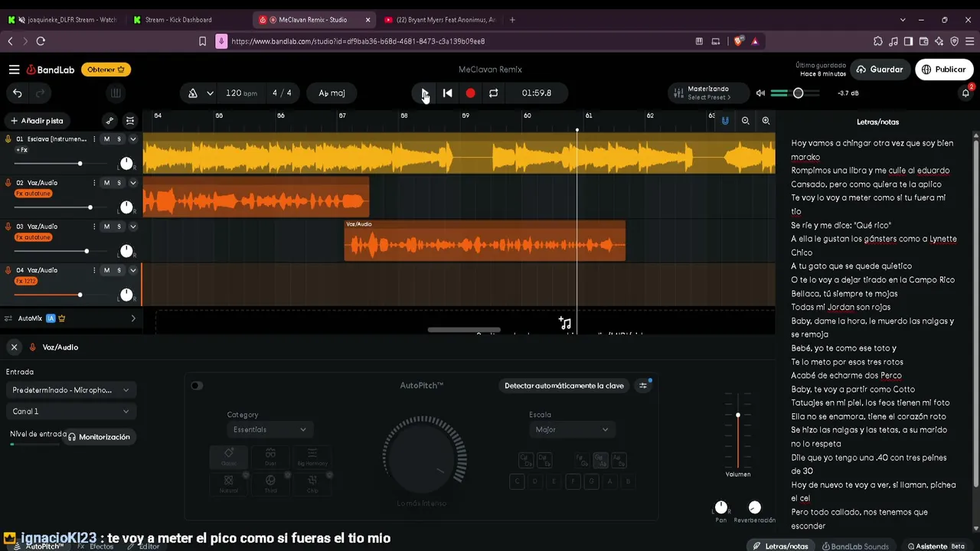This screenshot has height=551, width=980.
Task: Redo the last undone action
Action: [41, 93]
